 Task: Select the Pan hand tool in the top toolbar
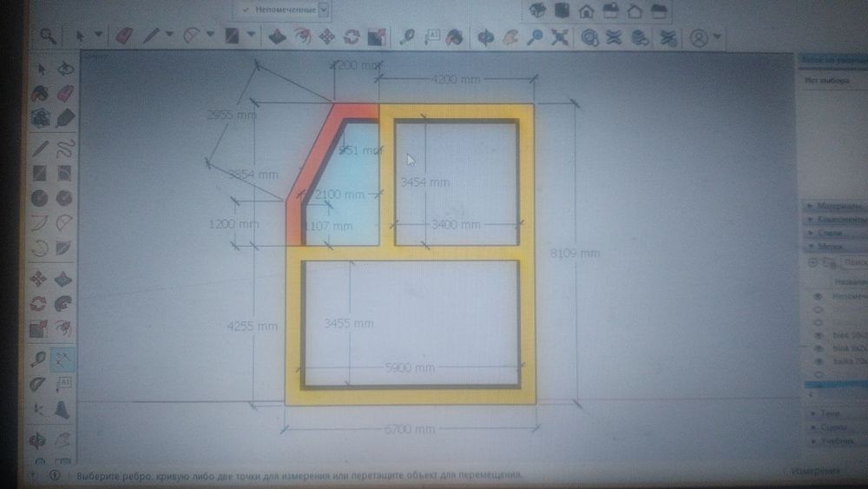[510, 37]
